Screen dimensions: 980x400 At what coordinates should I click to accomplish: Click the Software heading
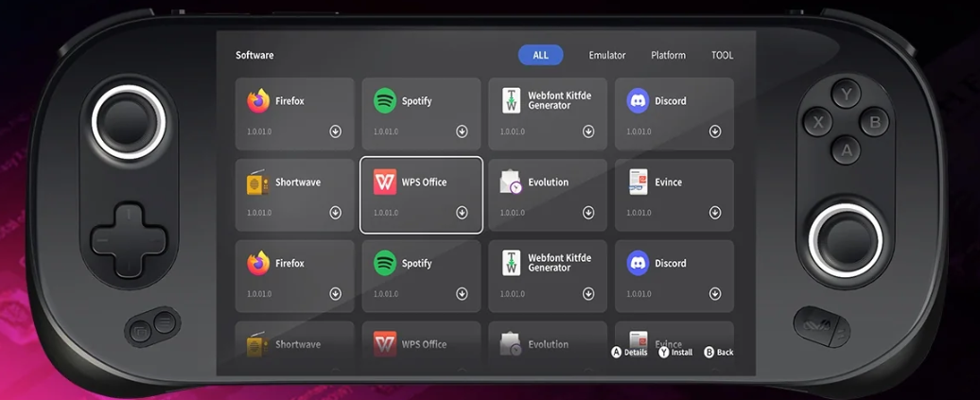click(254, 55)
